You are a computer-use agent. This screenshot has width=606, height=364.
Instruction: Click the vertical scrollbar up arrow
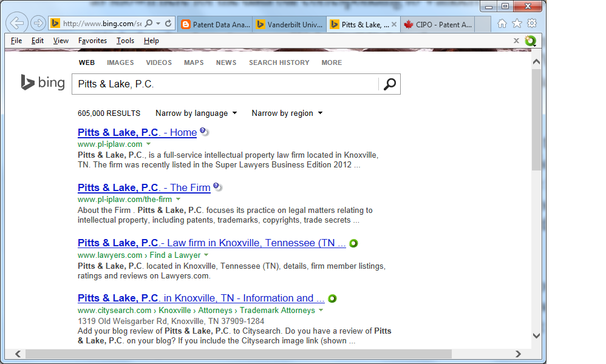pos(536,62)
